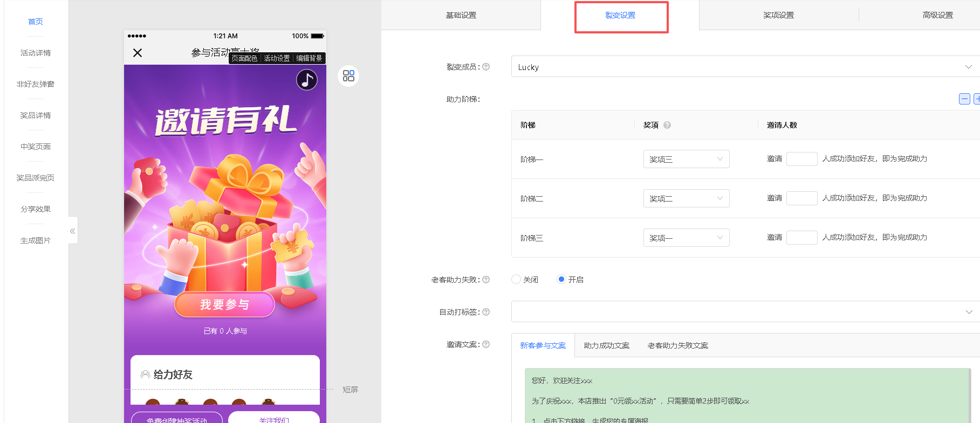Click the minus icon to remove a tier
The width and height of the screenshot is (980, 423).
click(x=964, y=99)
